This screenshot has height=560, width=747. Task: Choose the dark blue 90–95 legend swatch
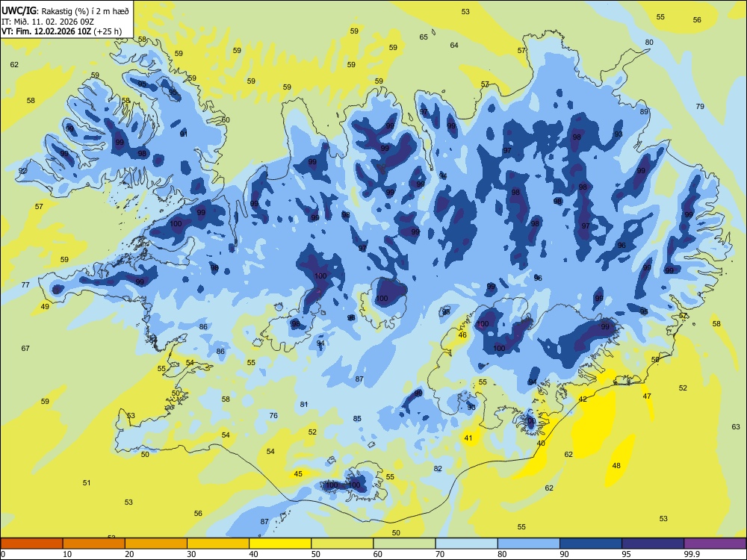coord(591,544)
